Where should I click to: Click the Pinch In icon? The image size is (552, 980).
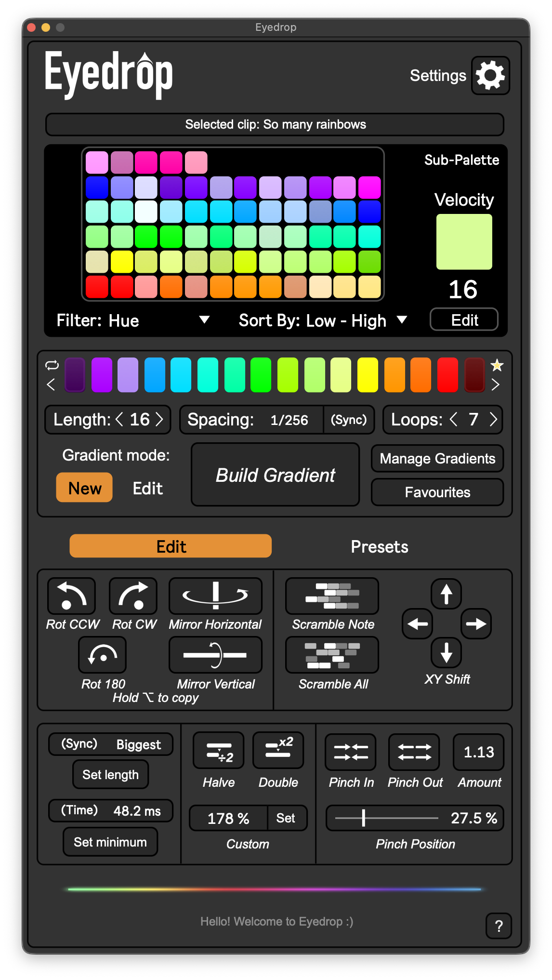click(x=351, y=752)
